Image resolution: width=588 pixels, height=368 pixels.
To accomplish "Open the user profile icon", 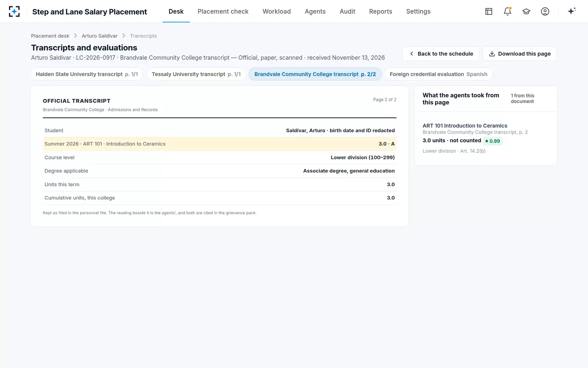I will tap(545, 11).
